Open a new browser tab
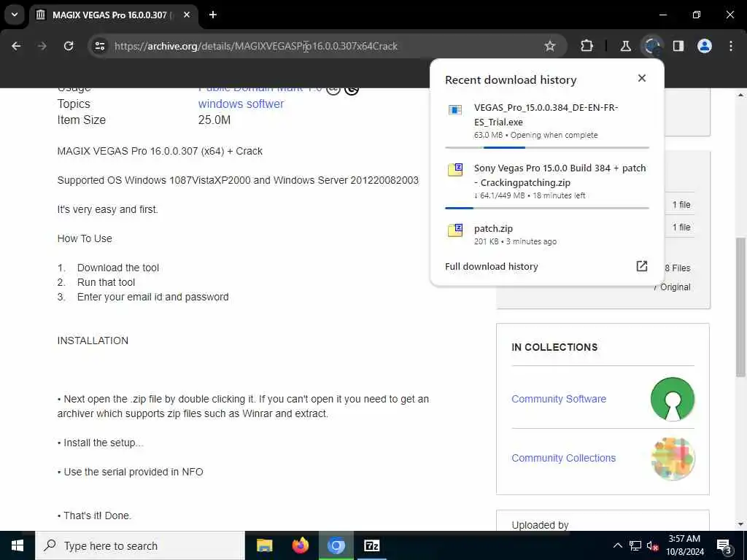 pyautogui.click(x=213, y=15)
